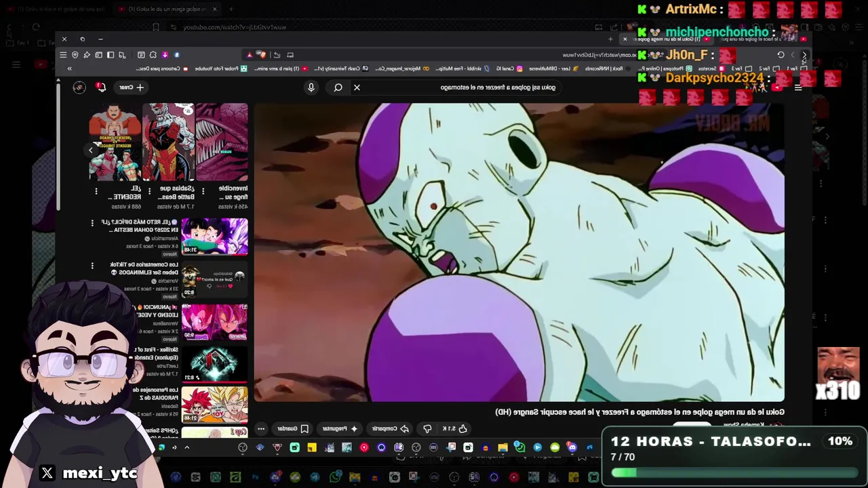The width and height of the screenshot is (868, 488).
Task: Click the page vertical scrollbar thumb
Action: pos(58,146)
